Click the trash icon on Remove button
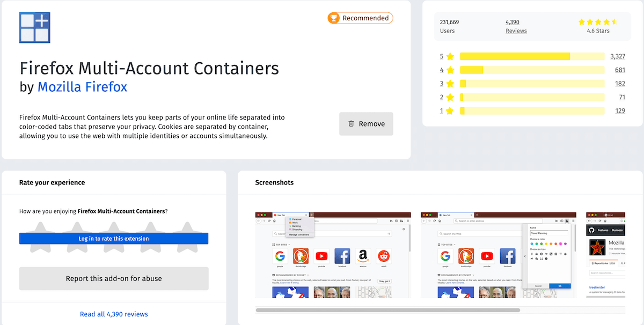 click(351, 124)
